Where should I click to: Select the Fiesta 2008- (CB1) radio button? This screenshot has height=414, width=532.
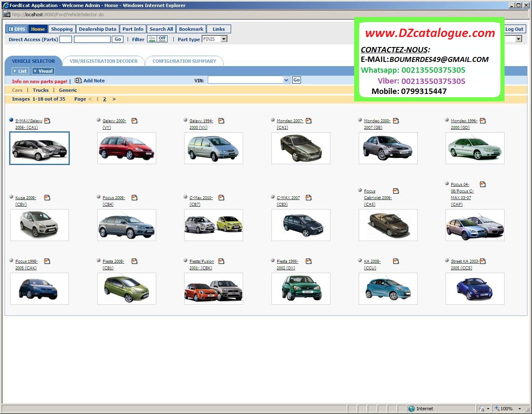tap(99, 260)
